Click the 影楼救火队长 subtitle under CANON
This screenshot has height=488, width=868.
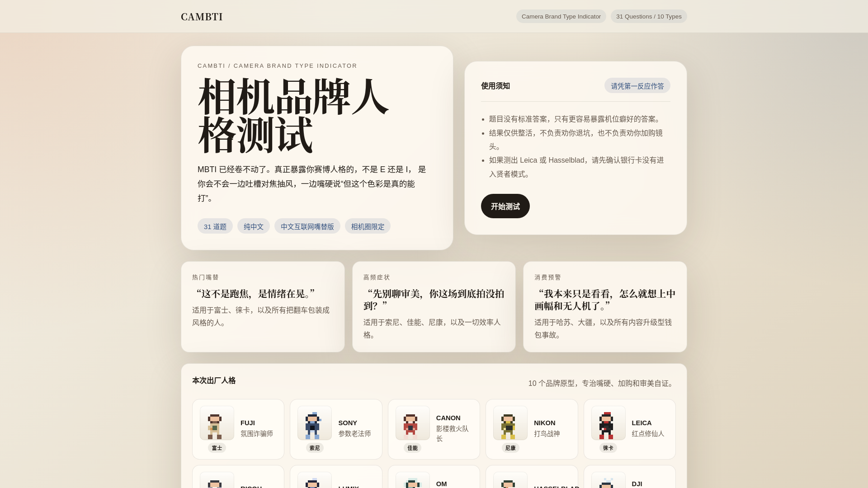[x=453, y=434]
